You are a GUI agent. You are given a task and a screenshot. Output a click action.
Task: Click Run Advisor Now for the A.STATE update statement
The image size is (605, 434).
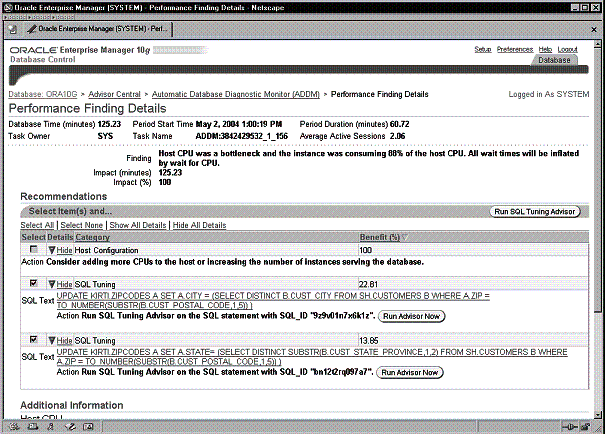tap(410, 373)
